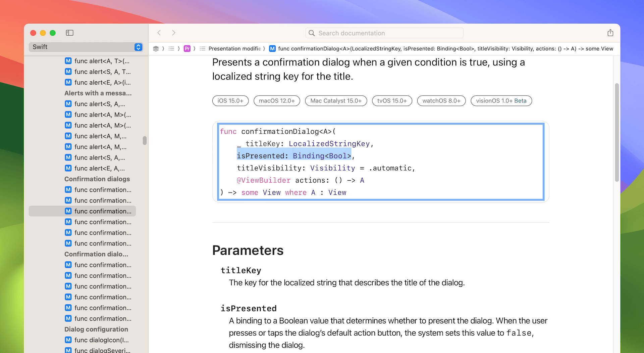
Task: Click the magnifying glass in the search field
Action: coord(312,33)
